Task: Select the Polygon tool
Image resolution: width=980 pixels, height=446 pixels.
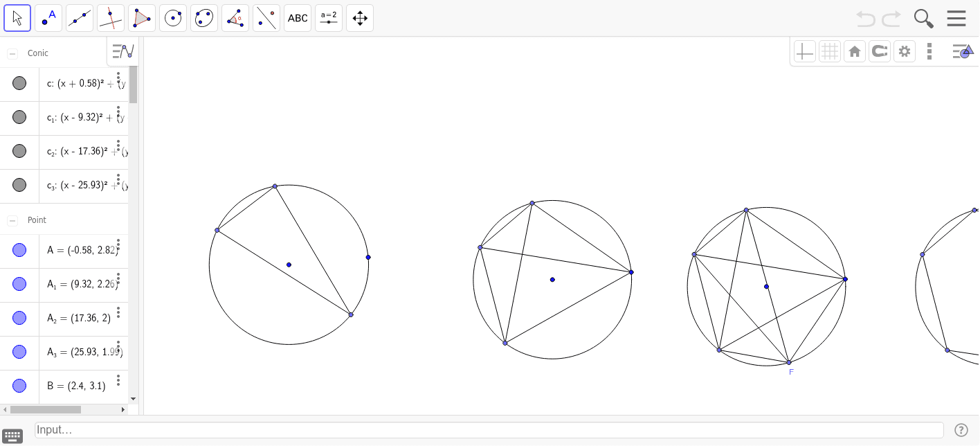Action: [142, 18]
